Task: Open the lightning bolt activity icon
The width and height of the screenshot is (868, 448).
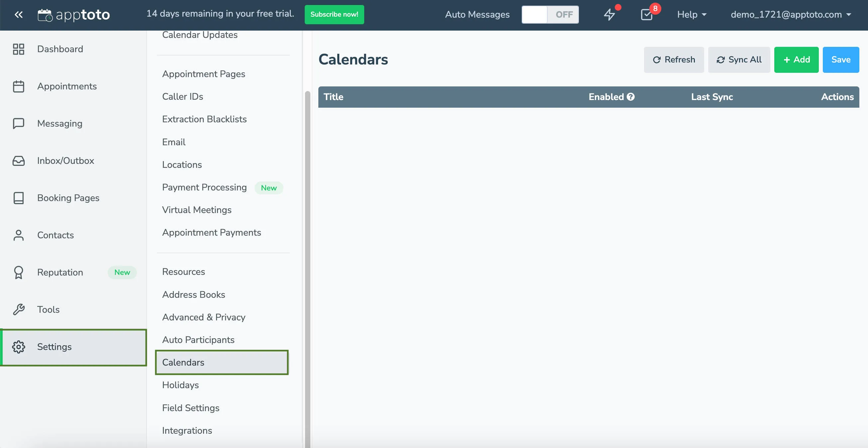Action: [610, 15]
